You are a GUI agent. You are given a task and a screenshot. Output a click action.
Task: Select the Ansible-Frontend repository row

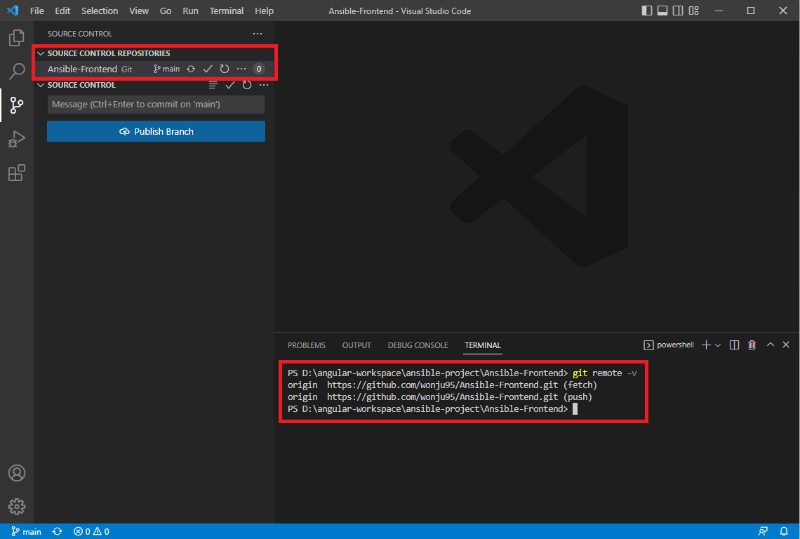pyautogui.click(x=155, y=69)
